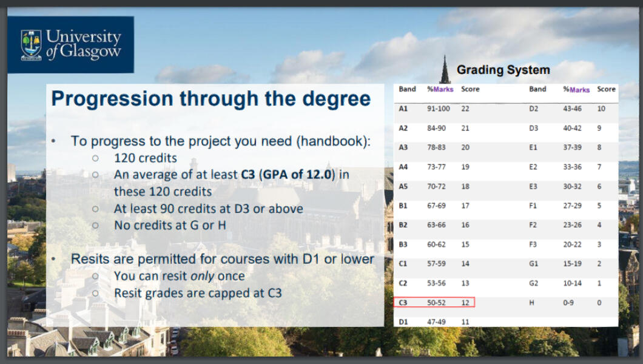
Task: Select the '33-36' marks range cell
Action: click(572, 167)
